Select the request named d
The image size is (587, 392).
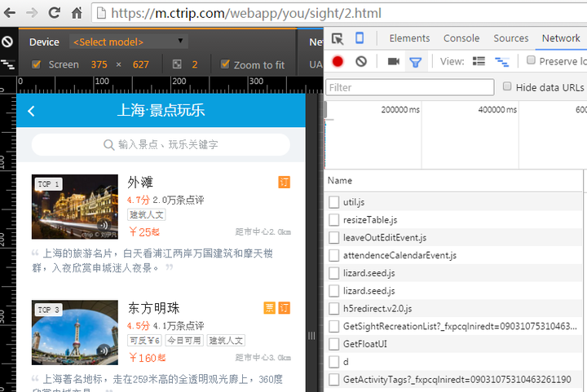point(453,362)
